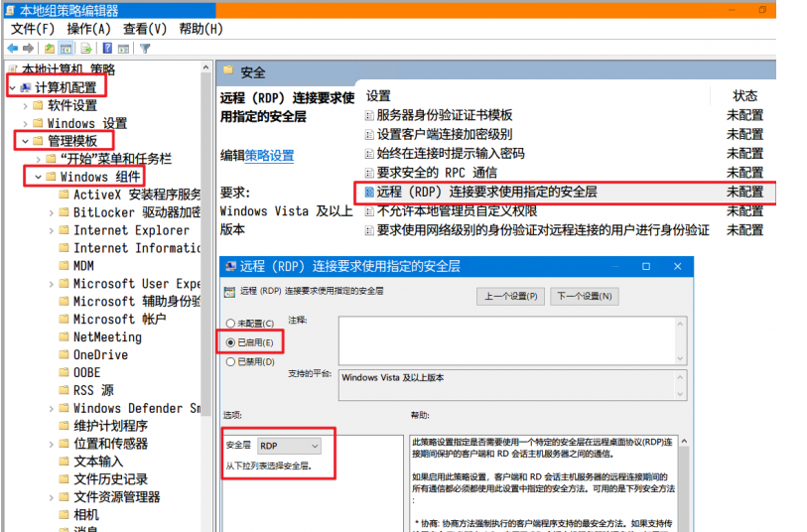Expand the 软件设置 tree node
This screenshot has height=532, width=807.
(24, 105)
